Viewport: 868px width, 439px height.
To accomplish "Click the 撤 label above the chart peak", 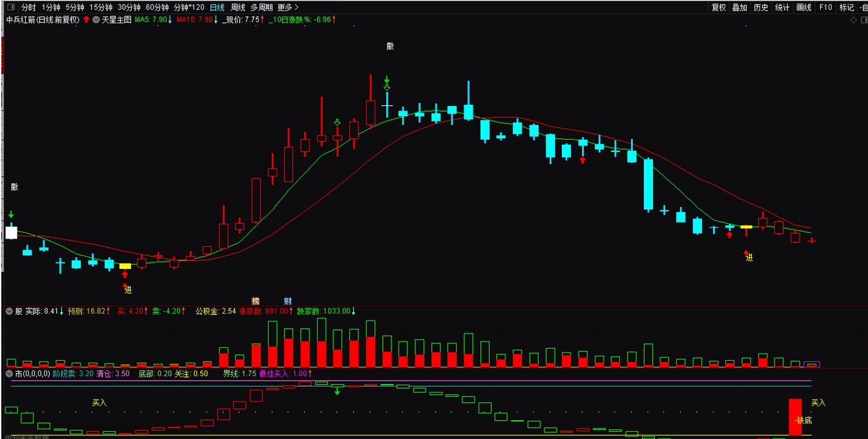I will pyautogui.click(x=390, y=46).
